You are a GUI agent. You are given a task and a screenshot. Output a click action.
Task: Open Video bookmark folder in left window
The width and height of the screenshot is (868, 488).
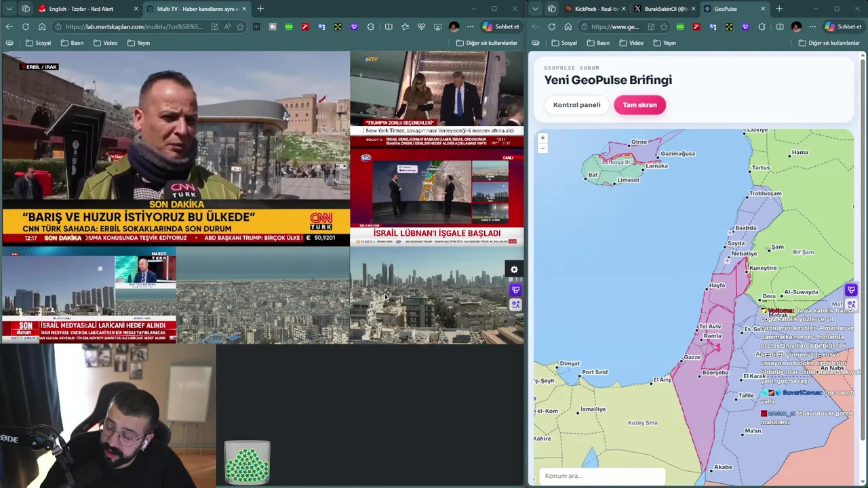click(105, 43)
